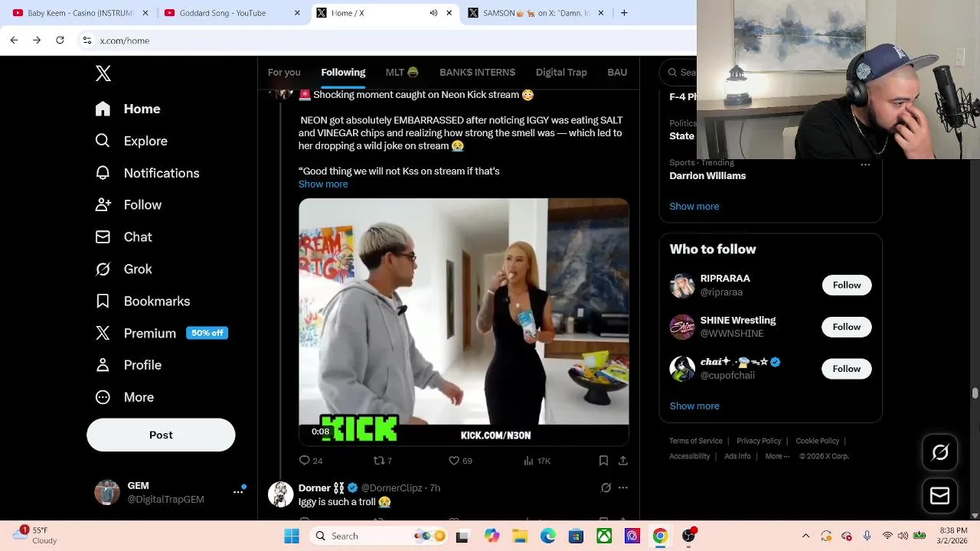
Task: Open Premium in the sidebar
Action: pyautogui.click(x=161, y=333)
